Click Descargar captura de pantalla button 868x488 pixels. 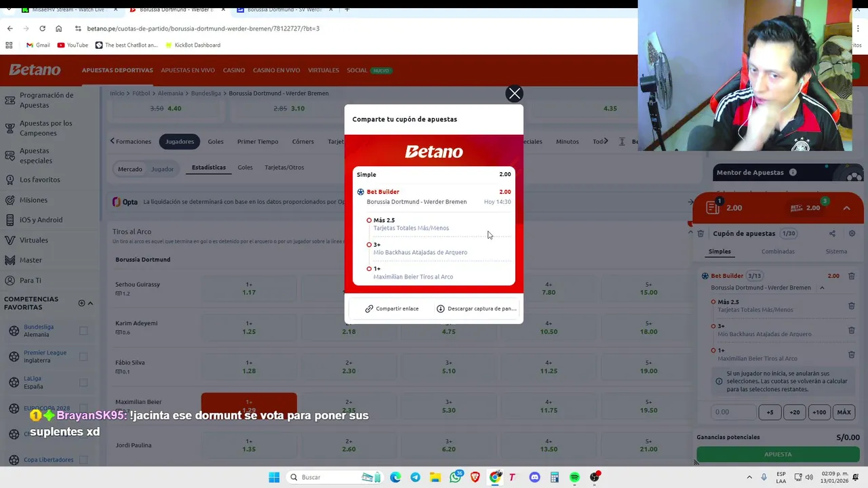(x=476, y=308)
